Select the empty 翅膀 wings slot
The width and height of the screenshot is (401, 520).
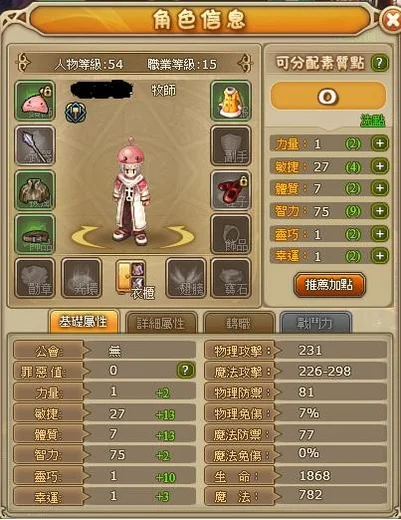pyautogui.click(x=186, y=278)
